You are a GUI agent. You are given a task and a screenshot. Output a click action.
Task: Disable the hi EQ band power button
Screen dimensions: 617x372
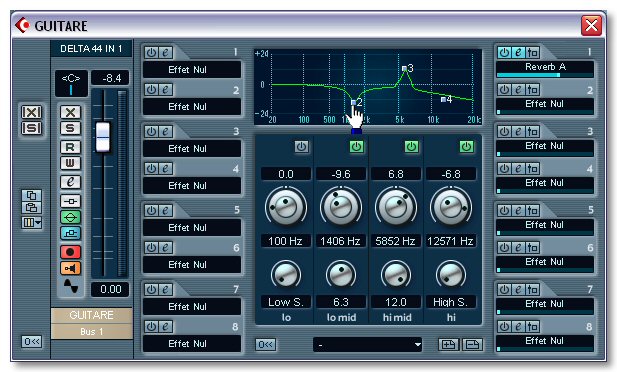pyautogui.click(x=466, y=147)
